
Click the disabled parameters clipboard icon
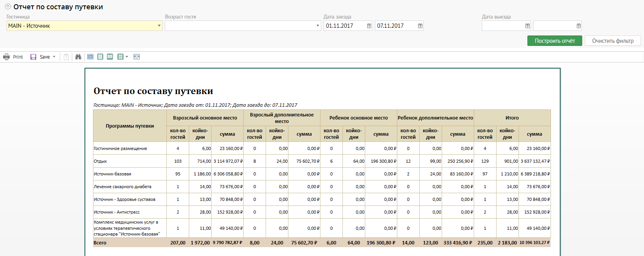click(x=66, y=57)
